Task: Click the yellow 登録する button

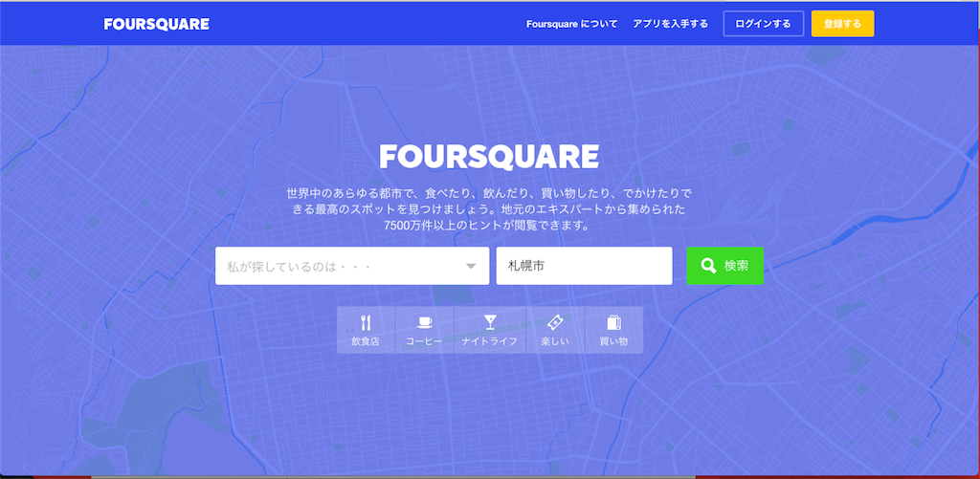Action: [x=842, y=24]
